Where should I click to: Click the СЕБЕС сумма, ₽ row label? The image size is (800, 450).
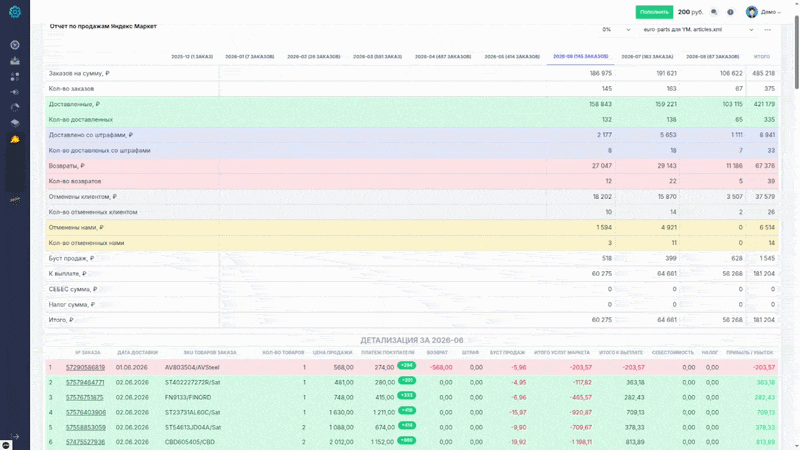pos(73,289)
